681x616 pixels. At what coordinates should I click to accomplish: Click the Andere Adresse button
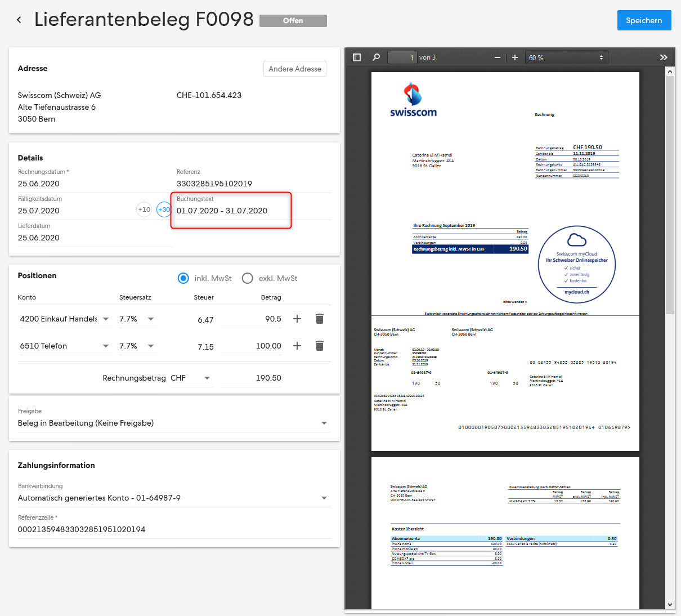click(x=295, y=69)
